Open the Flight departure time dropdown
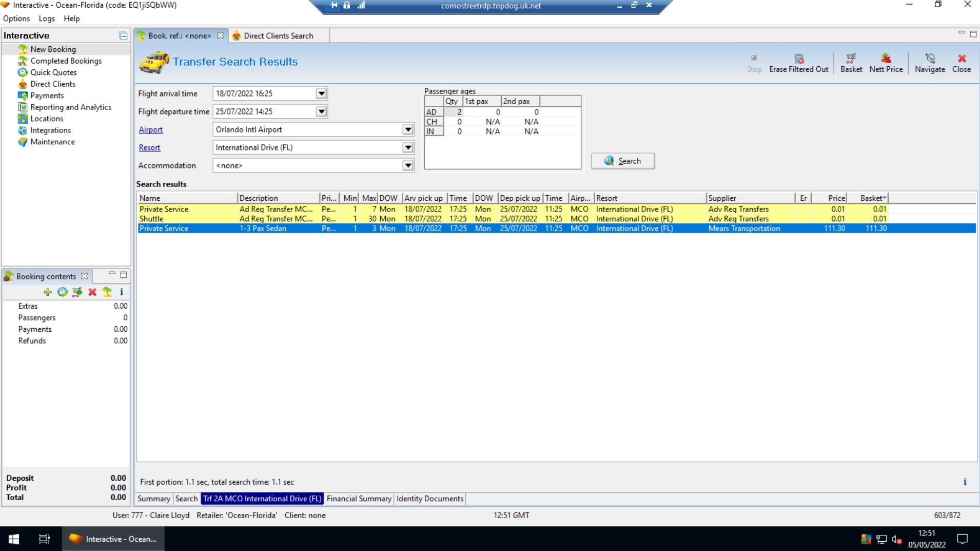 pyautogui.click(x=321, y=111)
